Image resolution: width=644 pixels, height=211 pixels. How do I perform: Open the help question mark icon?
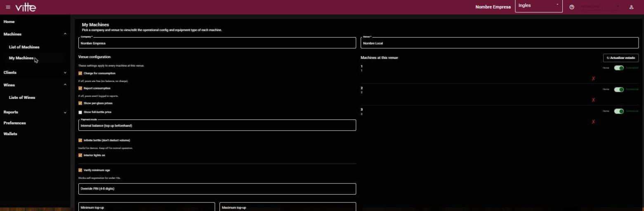572,7
